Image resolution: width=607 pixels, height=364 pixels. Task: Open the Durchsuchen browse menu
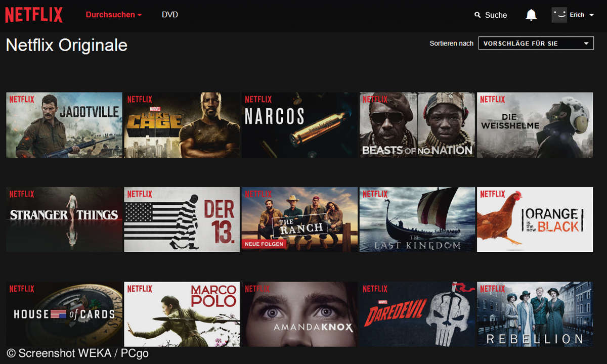[114, 15]
